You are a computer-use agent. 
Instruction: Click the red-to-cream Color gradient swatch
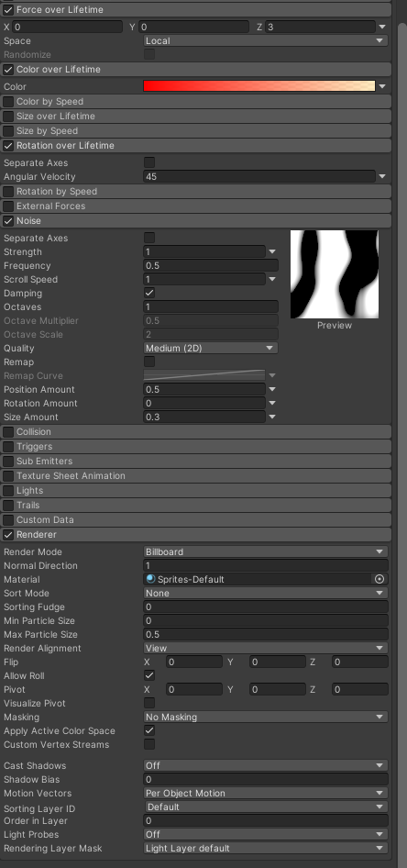click(259, 86)
